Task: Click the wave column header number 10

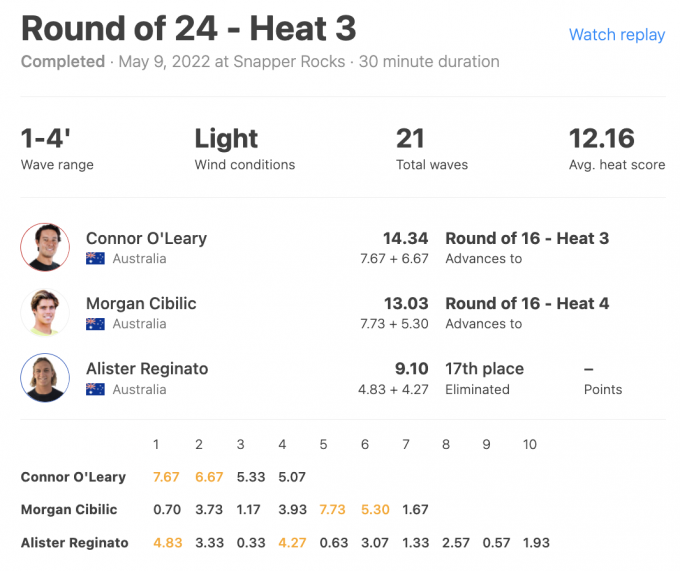Action: [x=530, y=444]
